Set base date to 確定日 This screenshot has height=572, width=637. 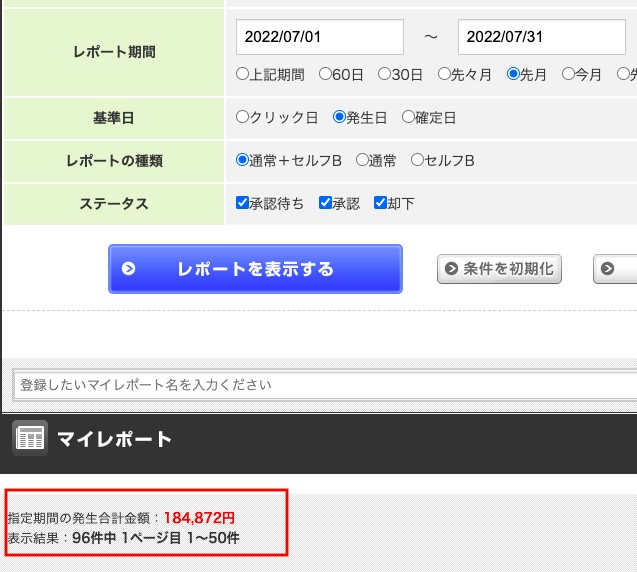pos(408,117)
